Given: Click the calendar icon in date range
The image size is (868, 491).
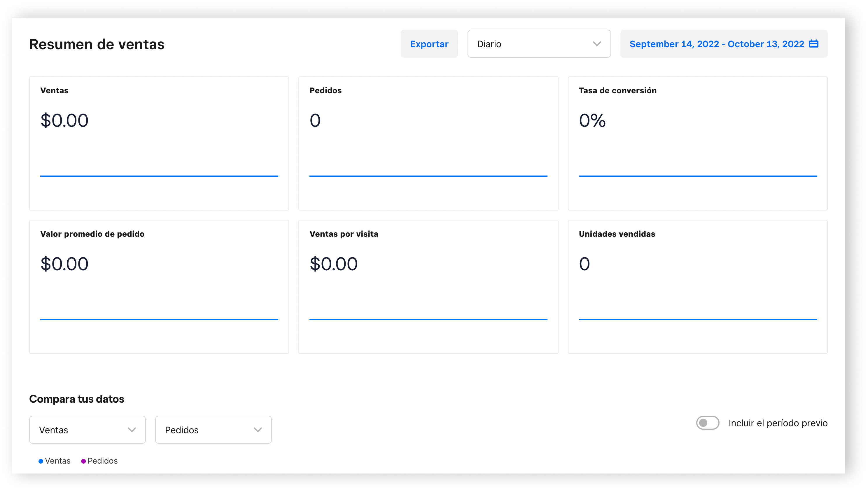Looking at the screenshot, I should click(x=813, y=44).
